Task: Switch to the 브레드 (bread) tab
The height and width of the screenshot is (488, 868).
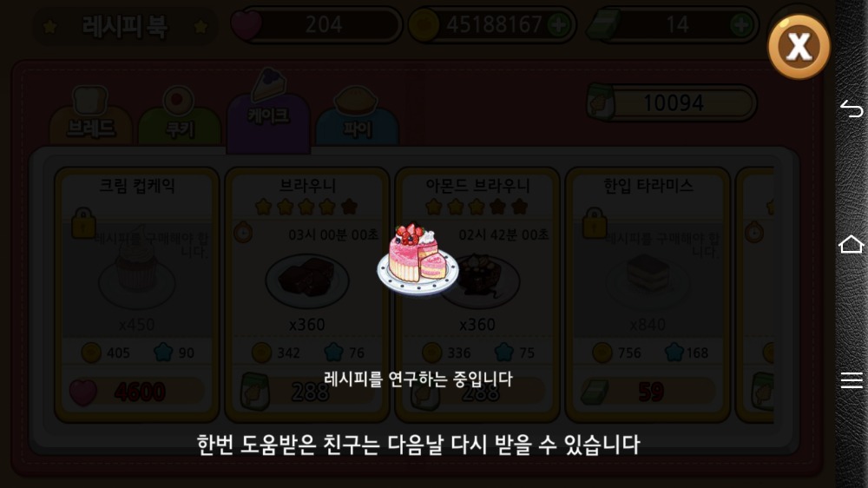Action: point(91,117)
